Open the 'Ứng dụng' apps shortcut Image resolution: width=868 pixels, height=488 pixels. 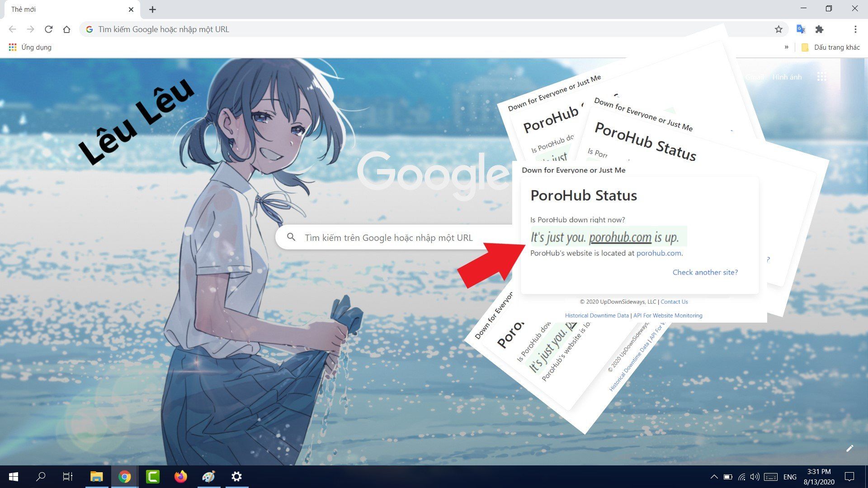(x=30, y=47)
